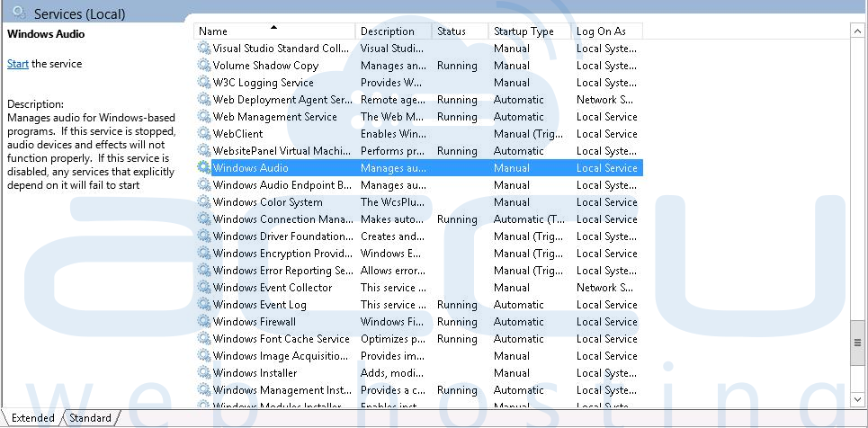Select the Windows Firewall gear icon

(203, 322)
